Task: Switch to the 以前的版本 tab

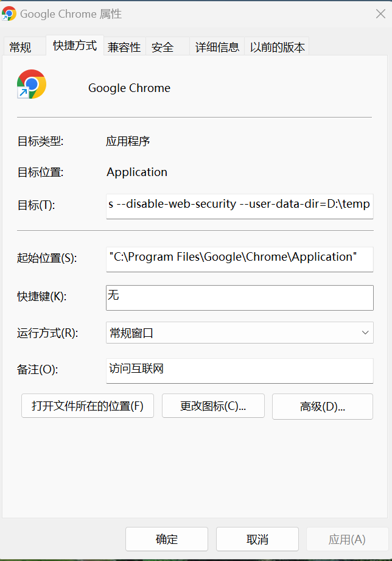Action: 278,47
